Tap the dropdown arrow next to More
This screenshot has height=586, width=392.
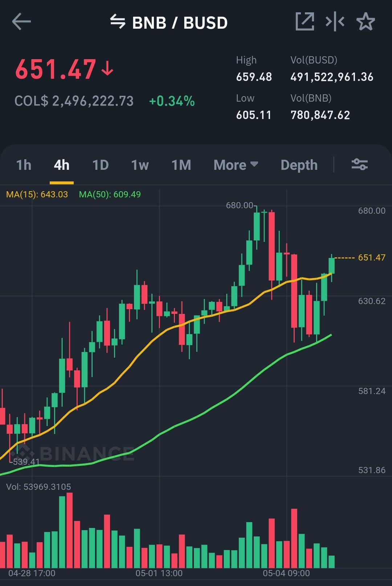pyautogui.click(x=254, y=164)
